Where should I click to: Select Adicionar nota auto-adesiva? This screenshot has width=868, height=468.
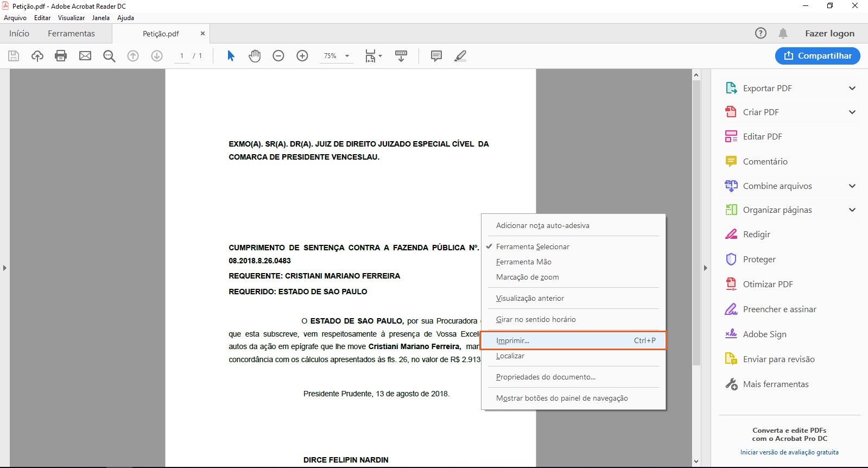[573, 225]
